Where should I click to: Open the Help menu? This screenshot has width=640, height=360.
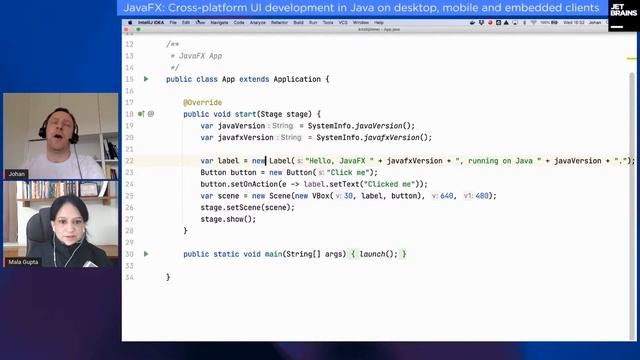(x=379, y=23)
